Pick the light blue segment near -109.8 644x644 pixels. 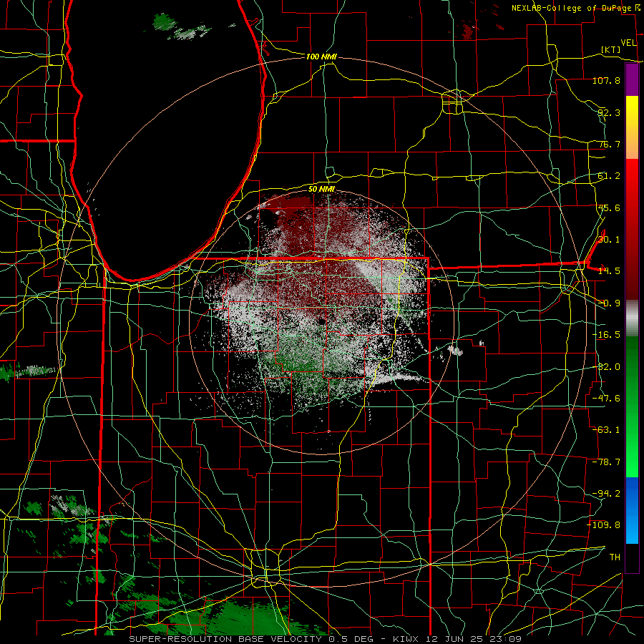(632, 527)
